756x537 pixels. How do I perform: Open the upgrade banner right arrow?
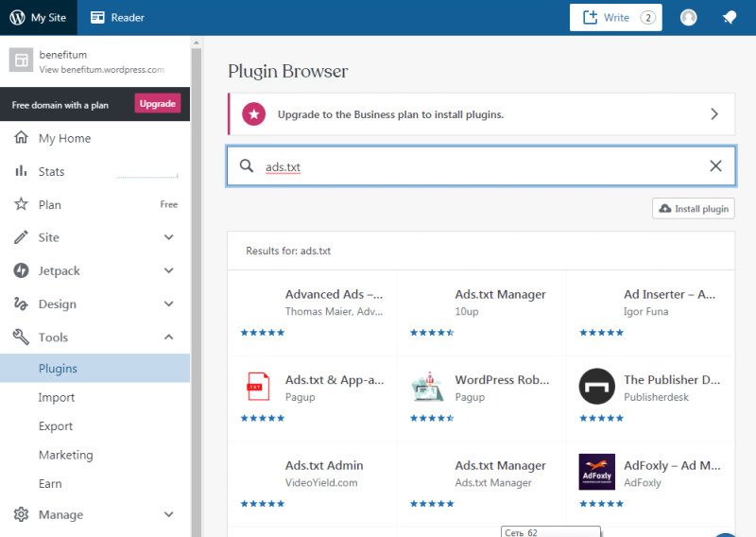pyautogui.click(x=714, y=114)
